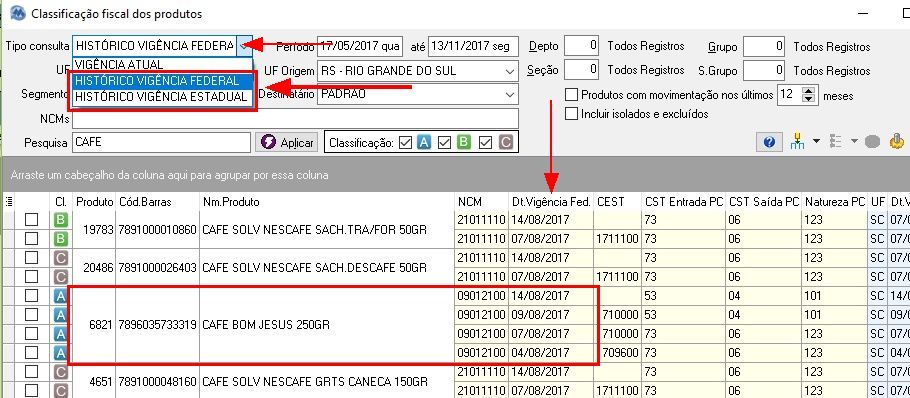Viewport: 910px width, 398px height.
Task: Click the Grupo code field
Action: [764, 46]
